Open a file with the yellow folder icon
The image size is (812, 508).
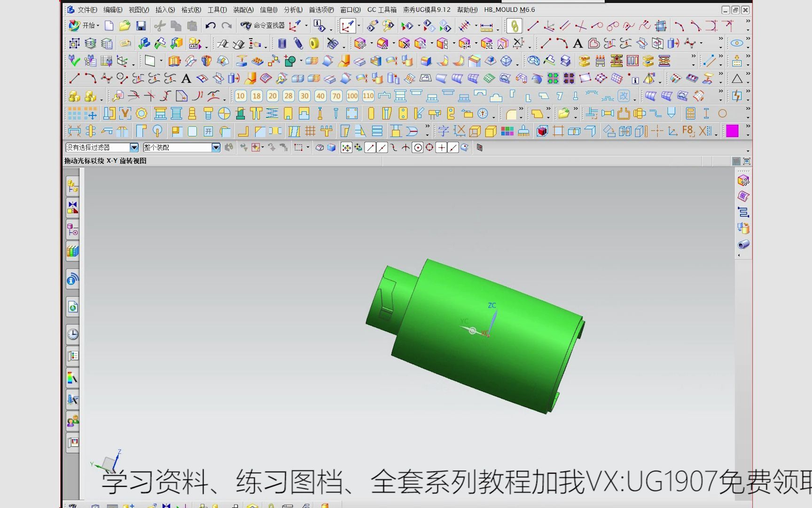(x=125, y=25)
